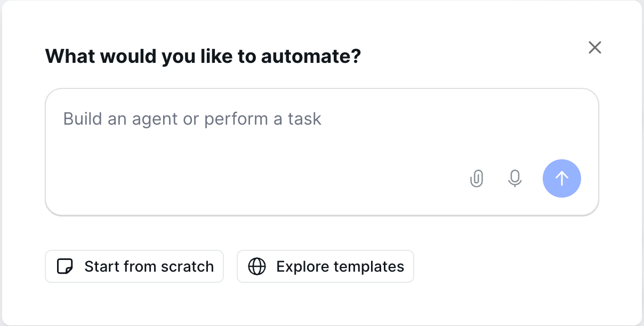Activate the microphone voice input icon
This screenshot has height=326, width=644.
[514, 178]
